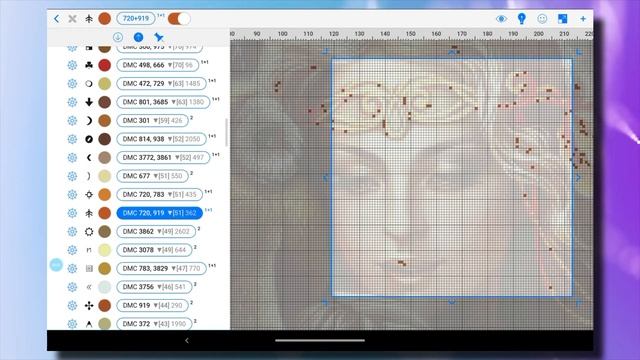Viewport: 640px width, 360px height.
Task: Open gear settings for DMC 814, 938
Action: pyautogui.click(x=72, y=139)
